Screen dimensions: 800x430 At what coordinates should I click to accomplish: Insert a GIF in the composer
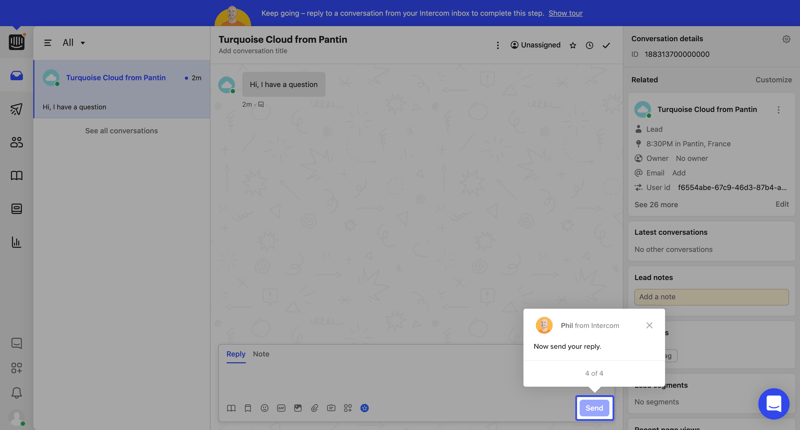pyautogui.click(x=281, y=408)
